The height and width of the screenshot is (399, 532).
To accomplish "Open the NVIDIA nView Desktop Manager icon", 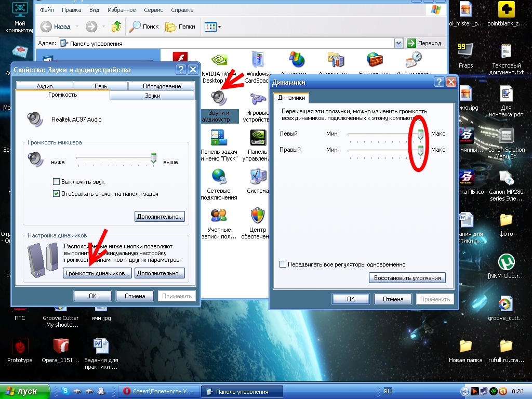I will 219,67.
